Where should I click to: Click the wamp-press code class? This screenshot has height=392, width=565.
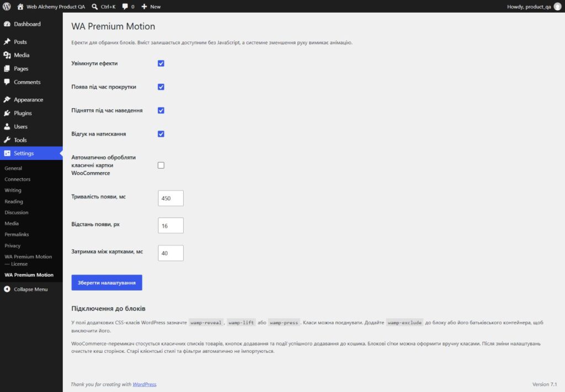(x=284, y=323)
